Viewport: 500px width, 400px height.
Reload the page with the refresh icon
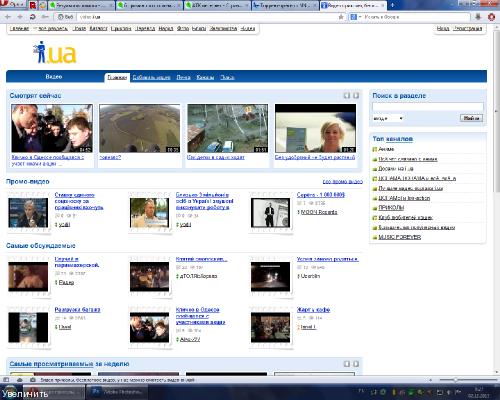coord(32,17)
